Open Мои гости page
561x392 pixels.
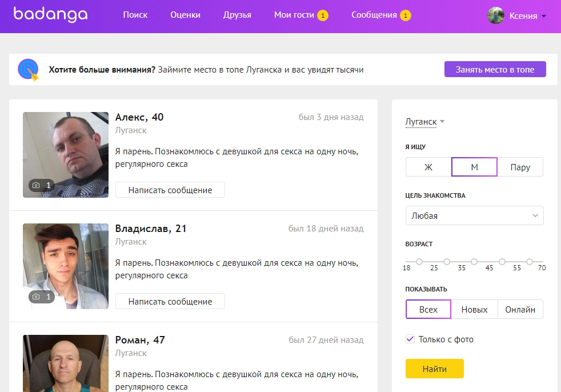pyautogui.click(x=294, y=15)
